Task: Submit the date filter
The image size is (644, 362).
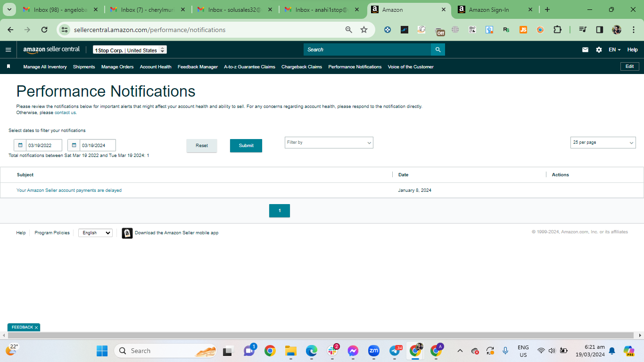Action: pyautogui.click(x=246, y=146)
